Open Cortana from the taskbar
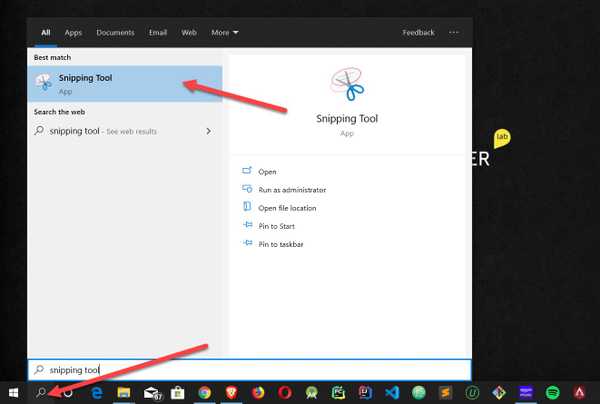 pyautogui.click(x=68, y=393)
